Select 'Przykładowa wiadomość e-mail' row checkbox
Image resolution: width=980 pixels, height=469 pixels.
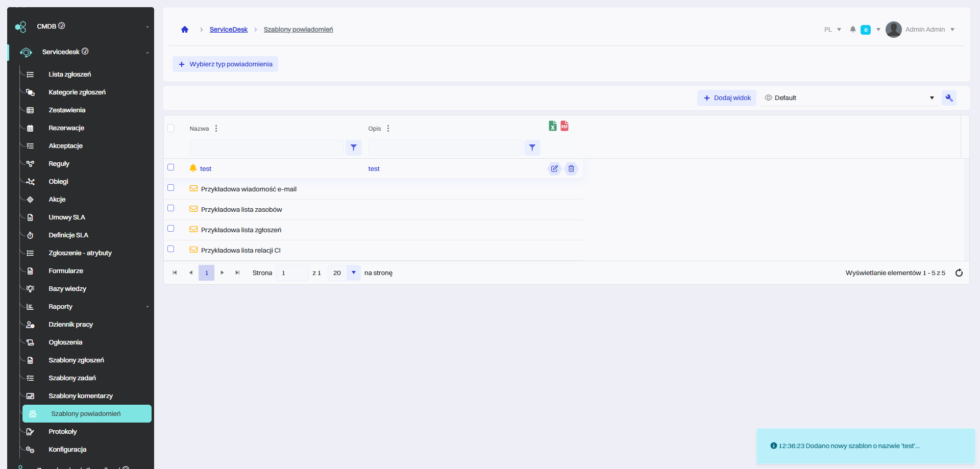point(171,188)
